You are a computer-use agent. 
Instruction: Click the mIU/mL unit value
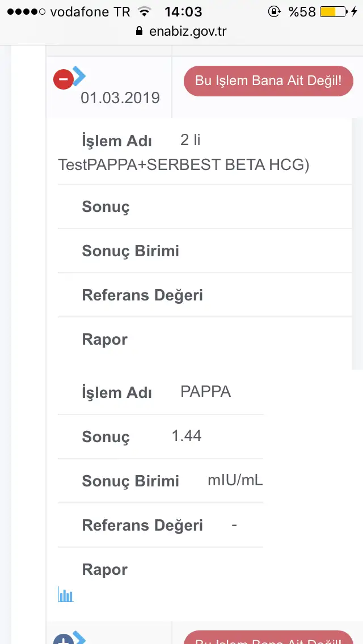(x=235, y=480)
